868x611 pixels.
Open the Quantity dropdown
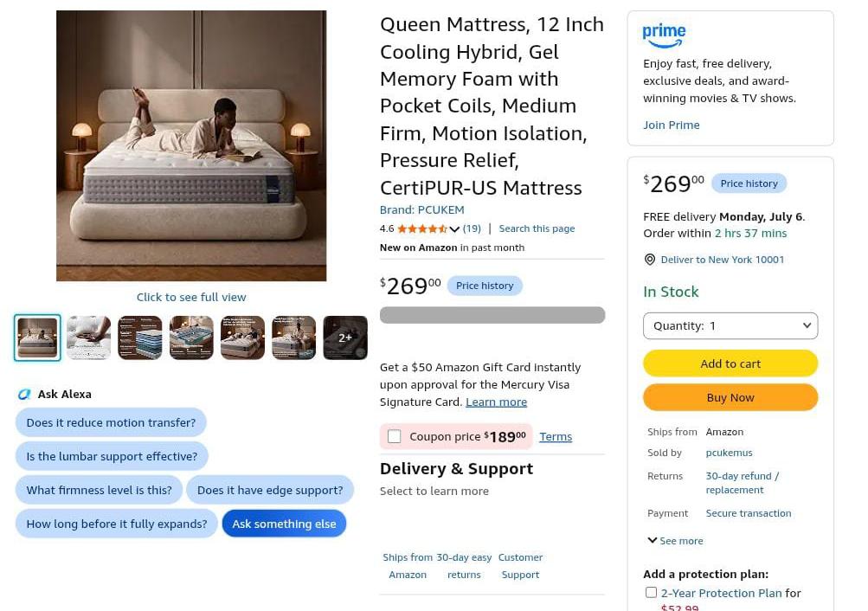[730, 326]
